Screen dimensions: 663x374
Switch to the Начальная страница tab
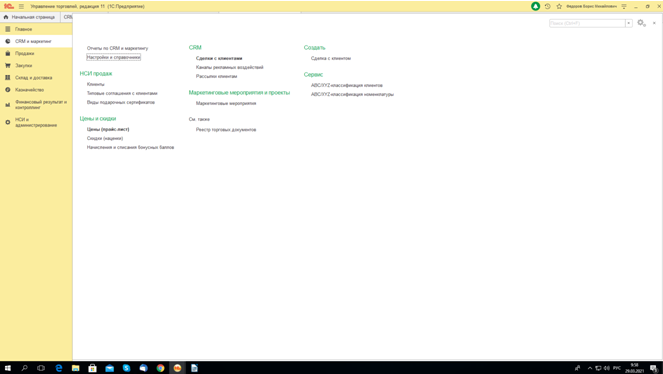(30, 17)
